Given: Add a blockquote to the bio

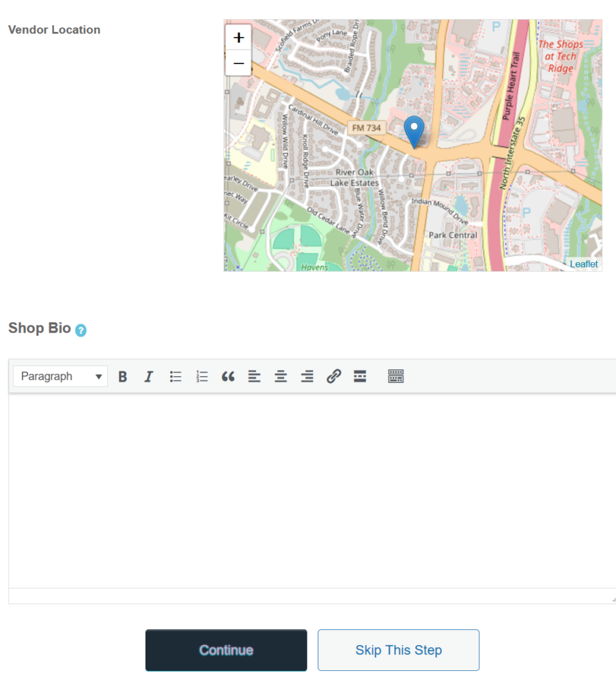Looking at the screenshot, I should tap(228, 376).
